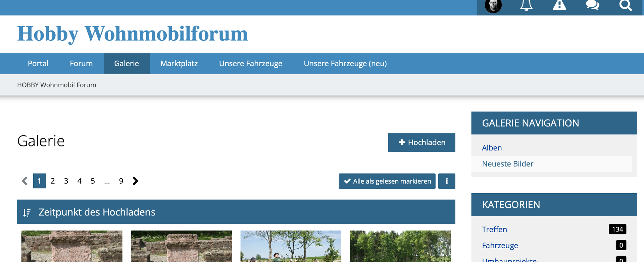Jump to gallery page 9
The width and height of the screenshot is (644, 262).
[x=121, y=181]
